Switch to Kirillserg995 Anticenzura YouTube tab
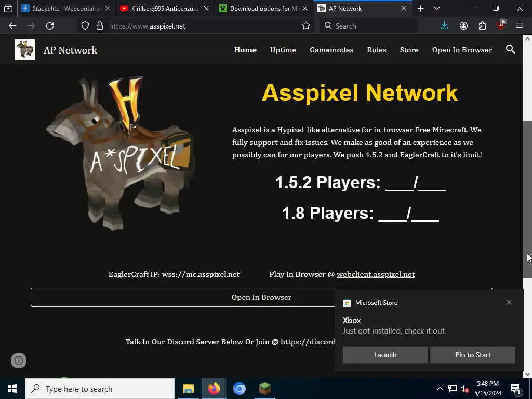 (165, 8)
